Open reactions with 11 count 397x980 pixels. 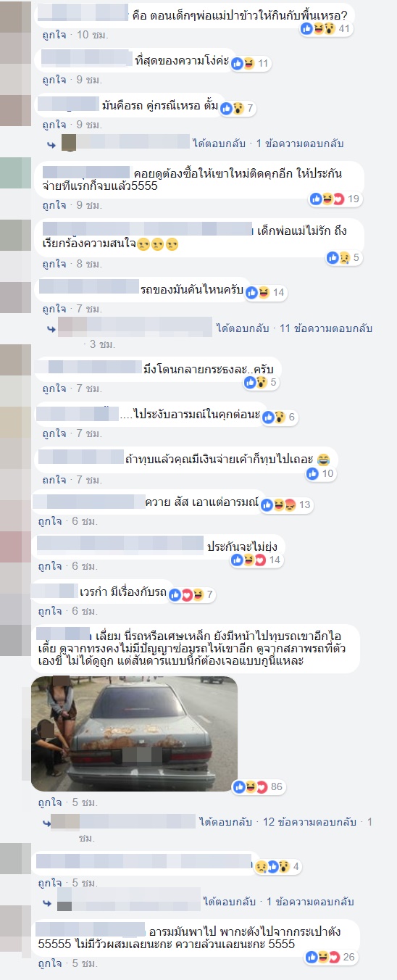point(251,64)
